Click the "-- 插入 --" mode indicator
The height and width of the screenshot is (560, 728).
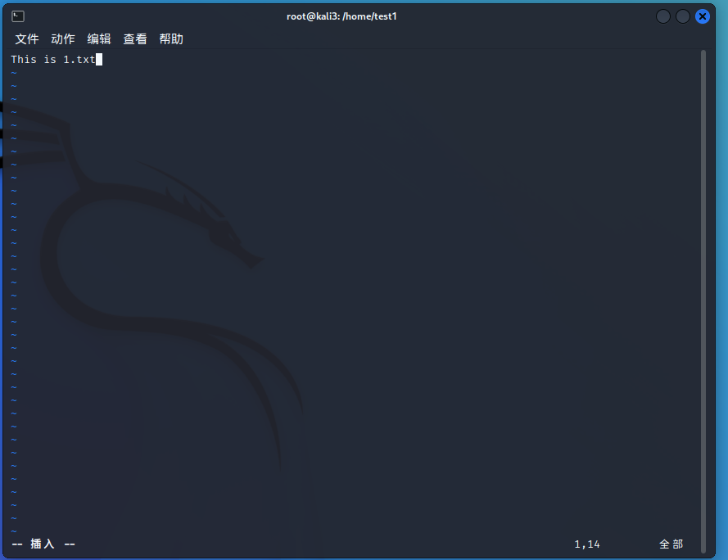click(x=43, y=544)
